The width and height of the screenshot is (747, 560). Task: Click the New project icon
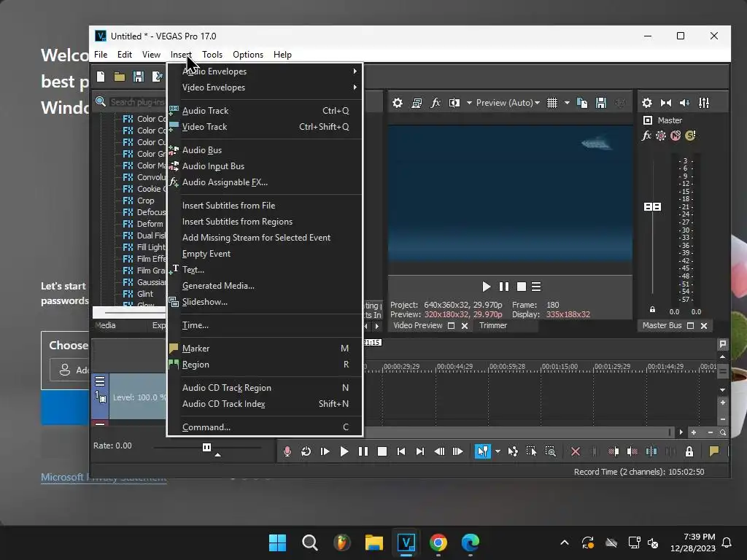click(x=101, y=77)
